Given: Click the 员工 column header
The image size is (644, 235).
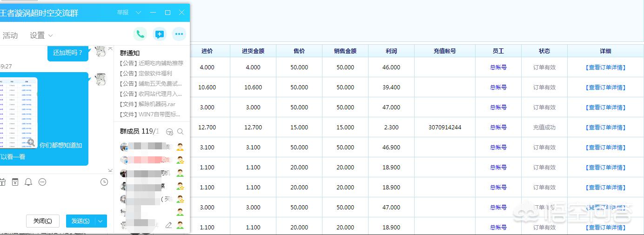Looking at the screenshot, I should [x=498, y=51].
